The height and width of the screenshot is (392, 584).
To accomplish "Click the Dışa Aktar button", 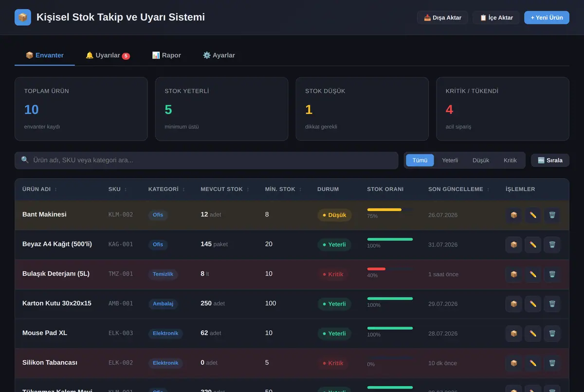I will pyautogui.click(x=442, y=18).
